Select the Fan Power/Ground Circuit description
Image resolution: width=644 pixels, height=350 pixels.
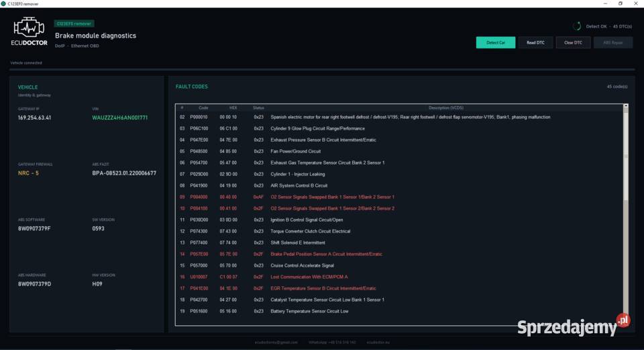point(295,151)
